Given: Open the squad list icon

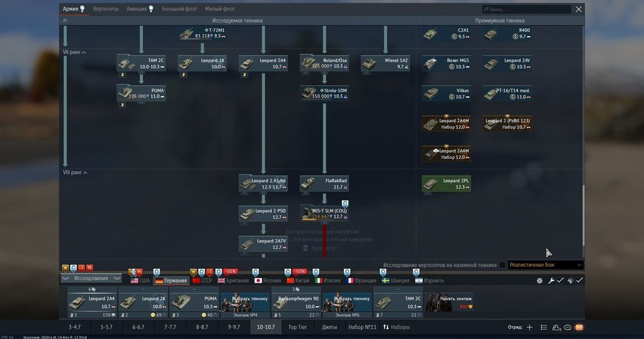Looking at the screenshot, I should tap(544, 327).
